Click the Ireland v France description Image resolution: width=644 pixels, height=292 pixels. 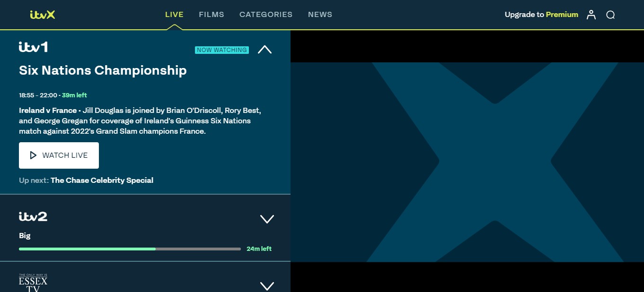140,121
